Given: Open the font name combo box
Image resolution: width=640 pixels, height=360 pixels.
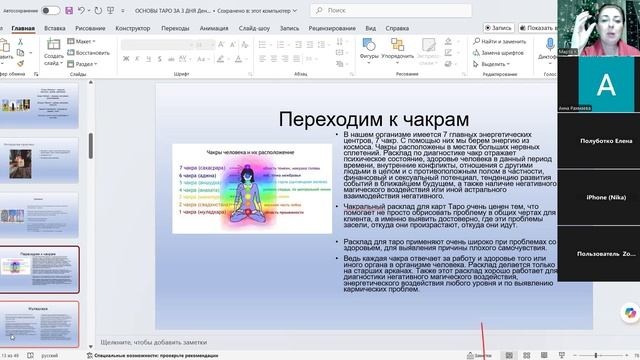Looking at the screenshot, I should click(x=157, y=44).
